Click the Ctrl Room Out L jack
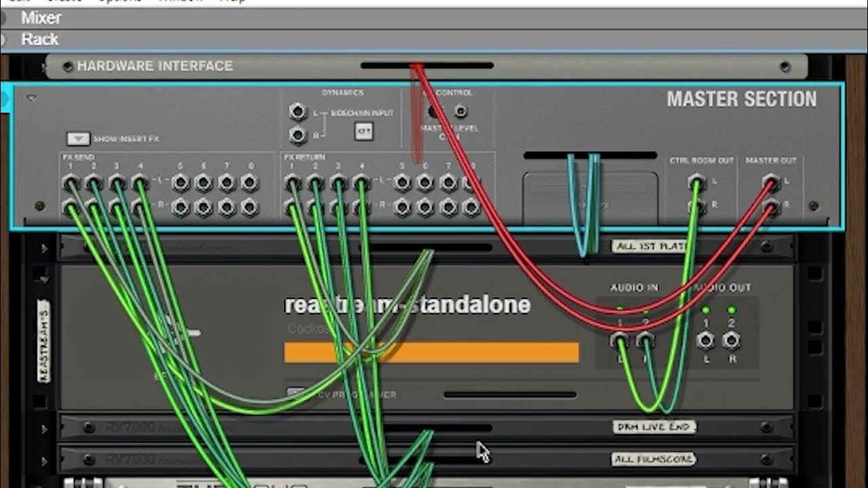The image size is (868, 488). click(696, 182)
